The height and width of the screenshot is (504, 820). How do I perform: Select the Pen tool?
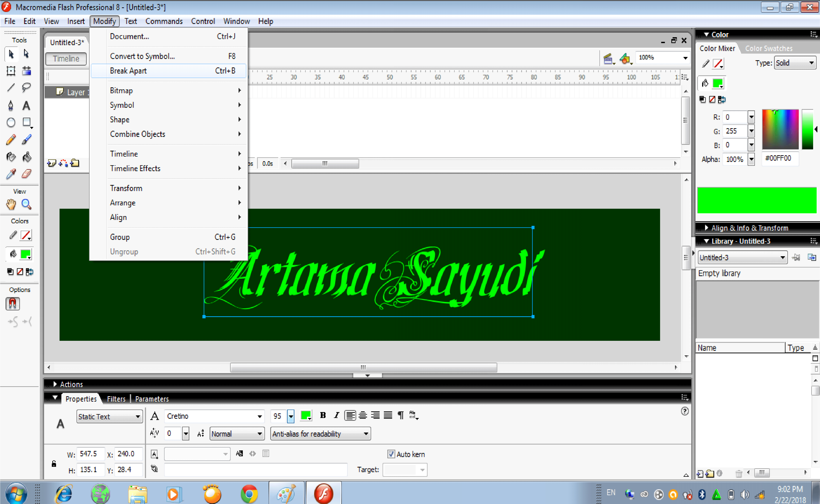click(x=11, y=106)
